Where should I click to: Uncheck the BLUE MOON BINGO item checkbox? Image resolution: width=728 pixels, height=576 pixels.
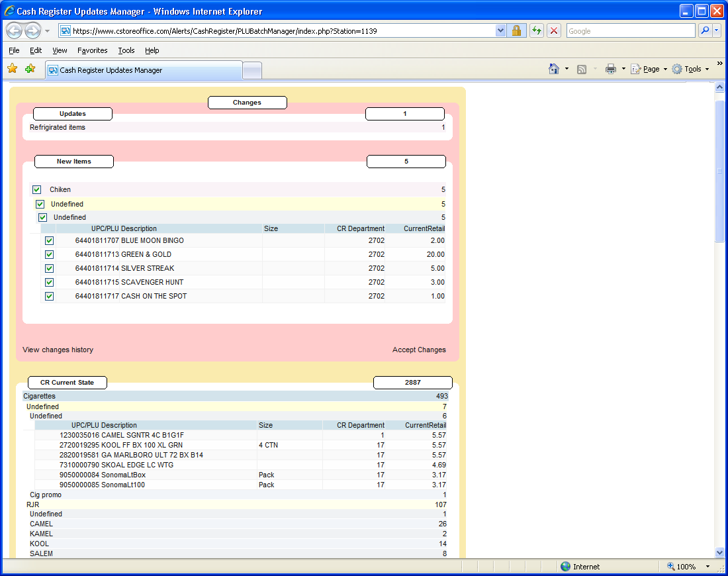click(x=49, y=241)
